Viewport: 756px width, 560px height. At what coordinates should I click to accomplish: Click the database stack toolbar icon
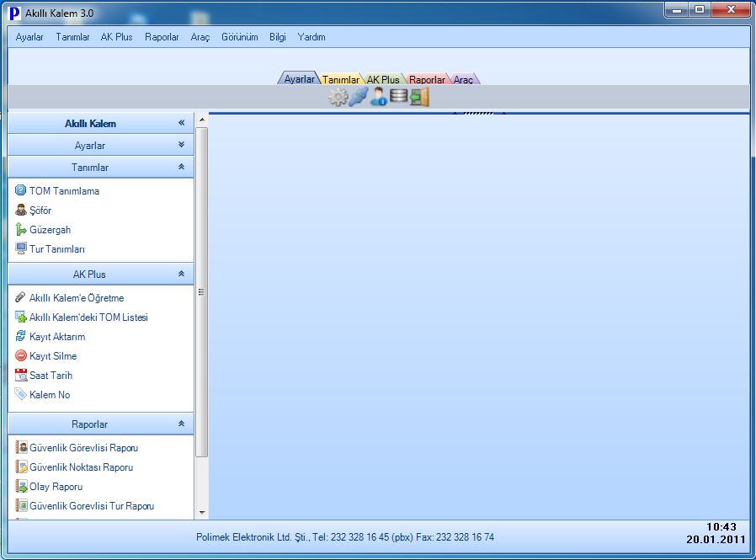(398, 96)
